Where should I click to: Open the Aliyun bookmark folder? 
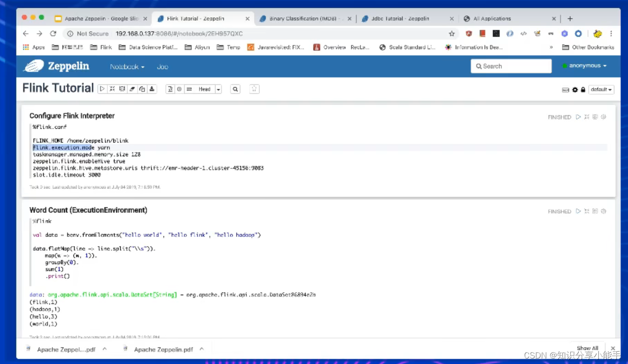[197, 47]
